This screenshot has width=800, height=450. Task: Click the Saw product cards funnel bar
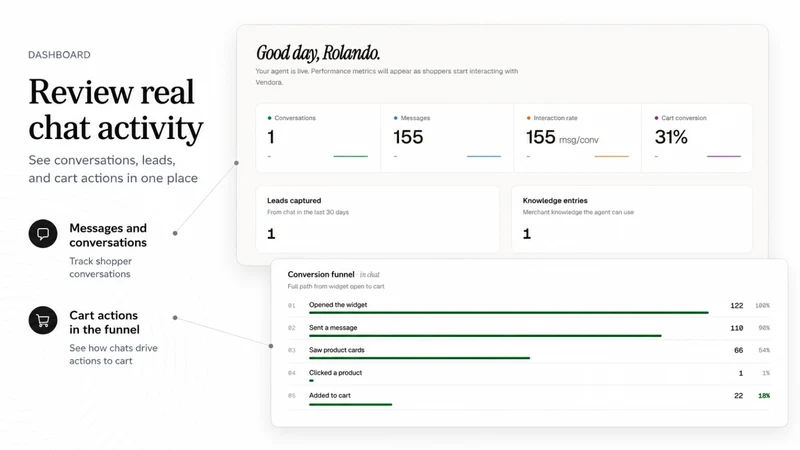point(419,358)
